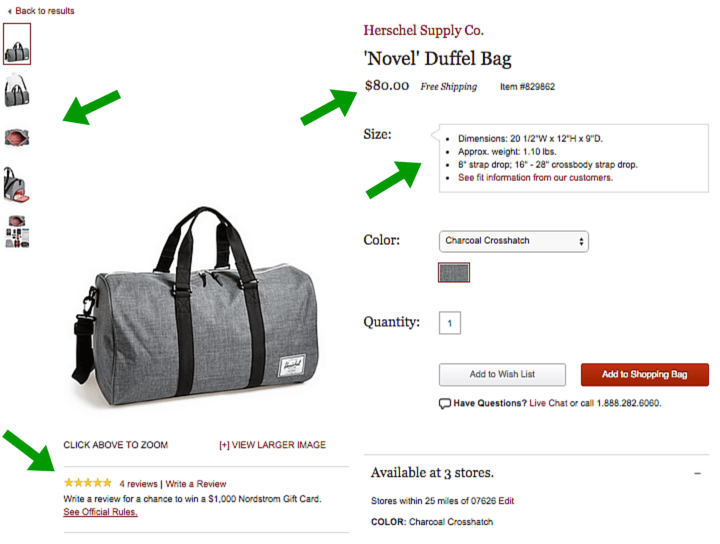Choose the Charcoal Crosshatch color swatch

pyautogui.click(x=454, y=273)
